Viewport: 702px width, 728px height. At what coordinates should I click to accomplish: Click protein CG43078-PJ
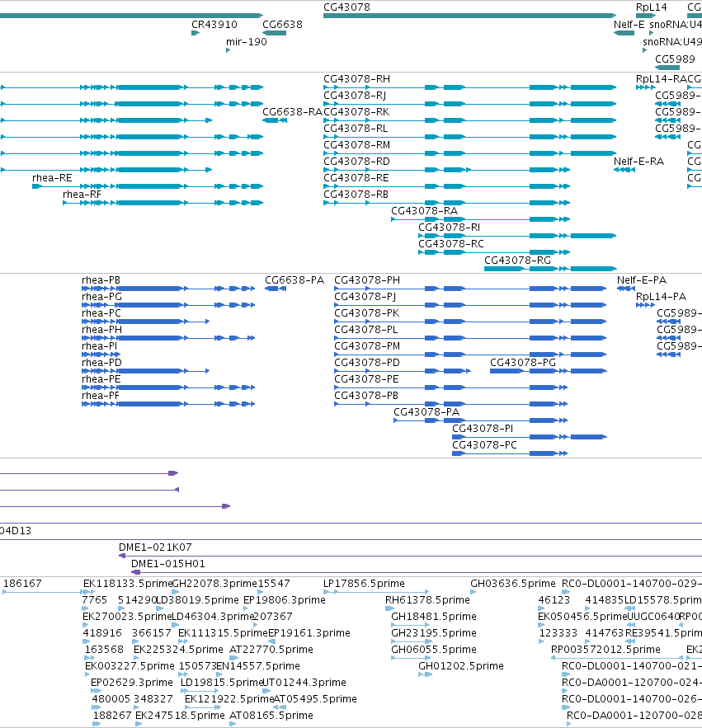coord(471,305)
